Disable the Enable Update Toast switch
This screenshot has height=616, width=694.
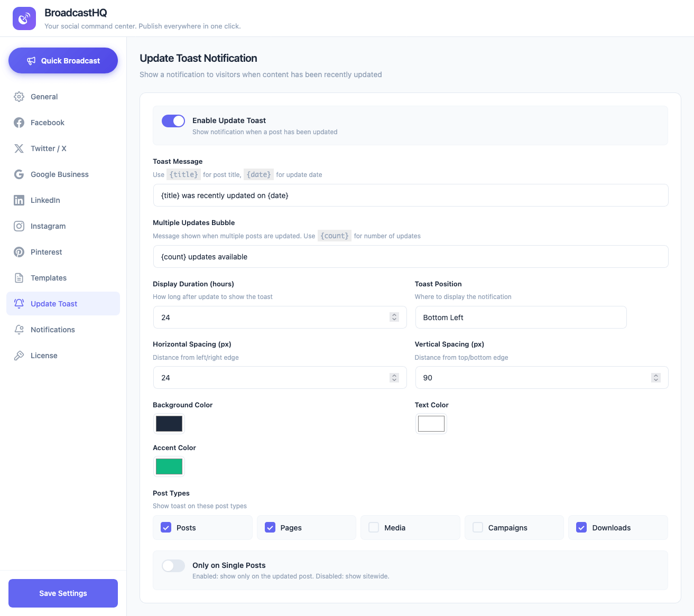pyautogui.click(x=173, y=121)
